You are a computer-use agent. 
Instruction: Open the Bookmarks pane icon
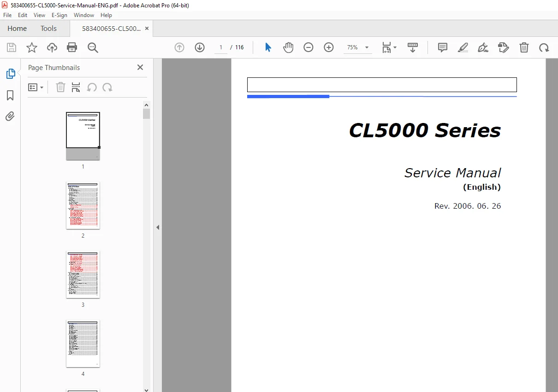10,95
